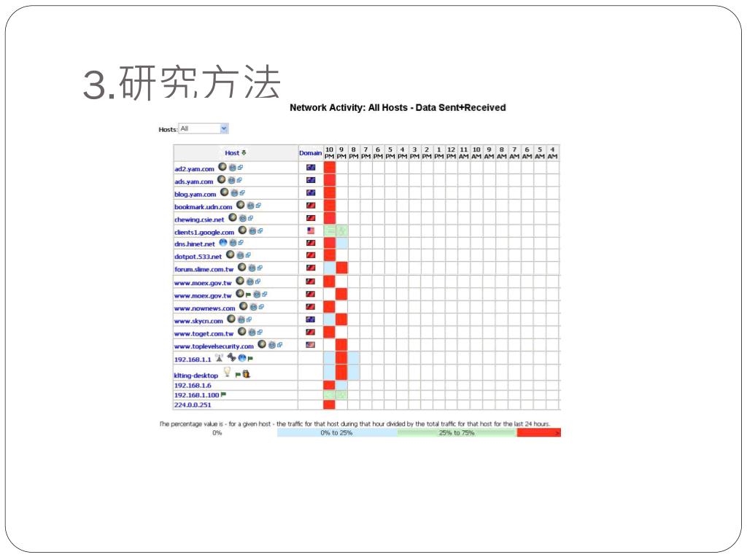
Task: Click the antenna tower icon beside 192.168.1.1
Action: [x=219, y=357]
